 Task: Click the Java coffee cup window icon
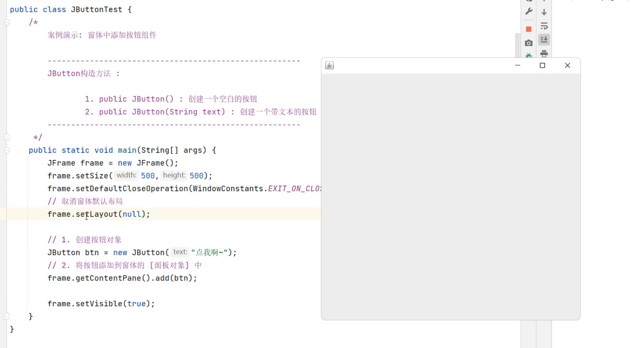click(329, 65)
